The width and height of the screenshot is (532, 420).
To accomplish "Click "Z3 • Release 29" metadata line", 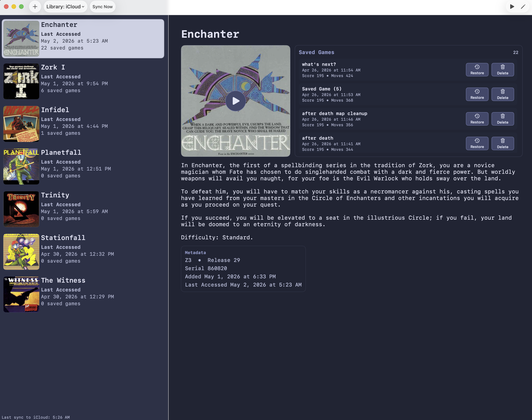I will coord(212,260).
